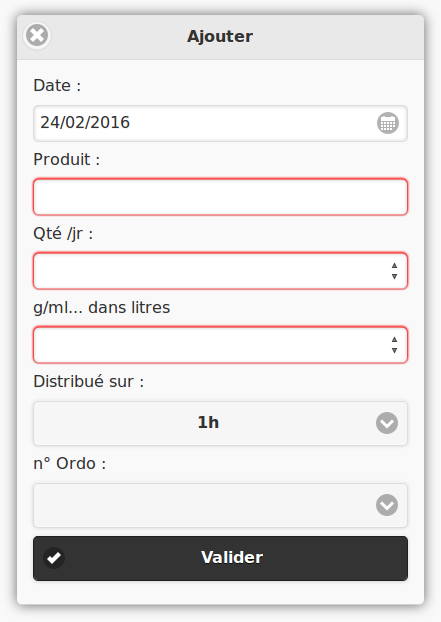
Task: Click the Date : label
Action: tap(57, 86)
